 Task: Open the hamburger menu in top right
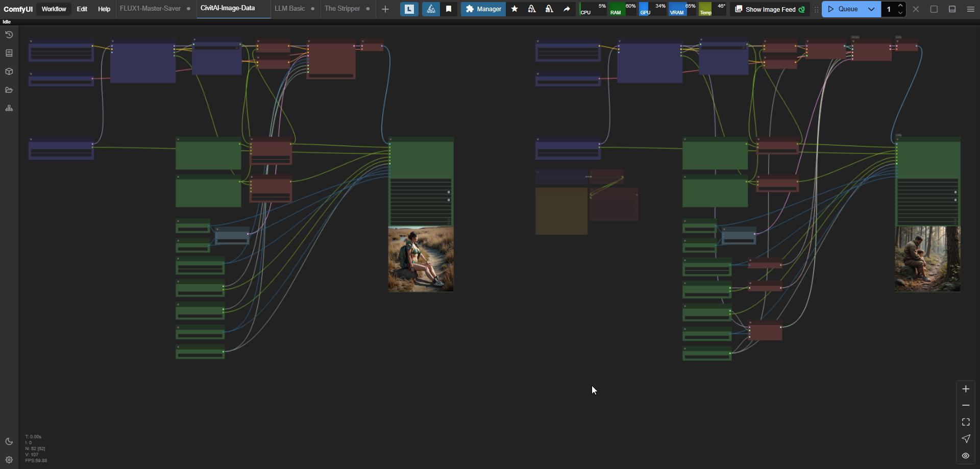click(970, 9)
